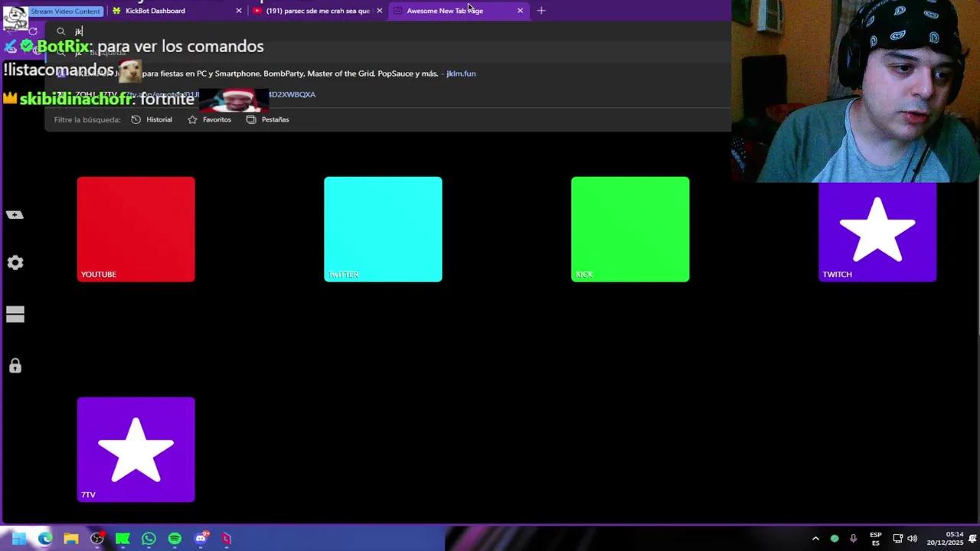Switch to the KickBot Dashboard tab

(x=155, y=10)
